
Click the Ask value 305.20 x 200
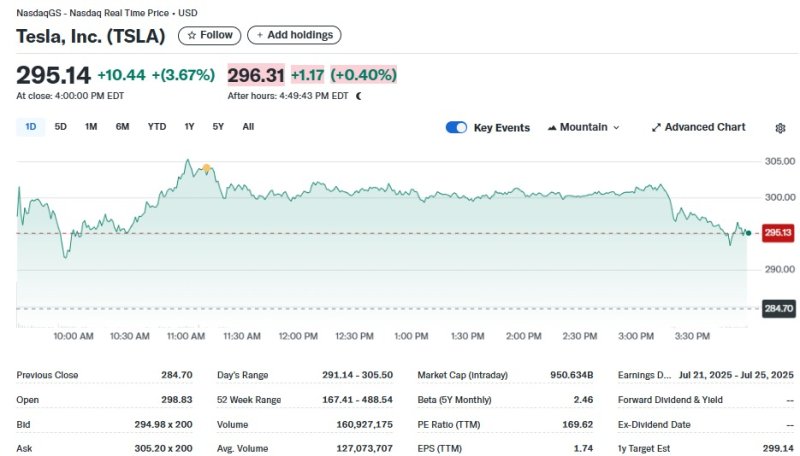coord(164,449)
